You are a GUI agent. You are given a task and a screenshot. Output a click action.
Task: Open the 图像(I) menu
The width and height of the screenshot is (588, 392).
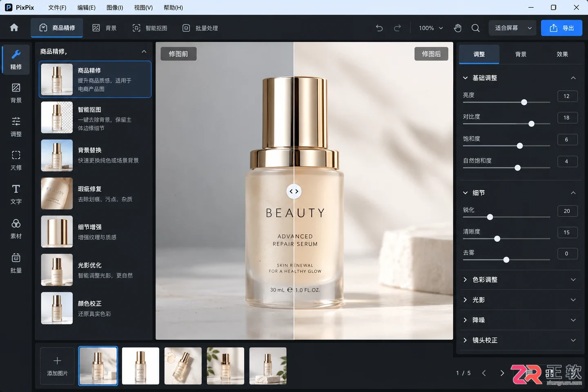(x=115, y=7)
